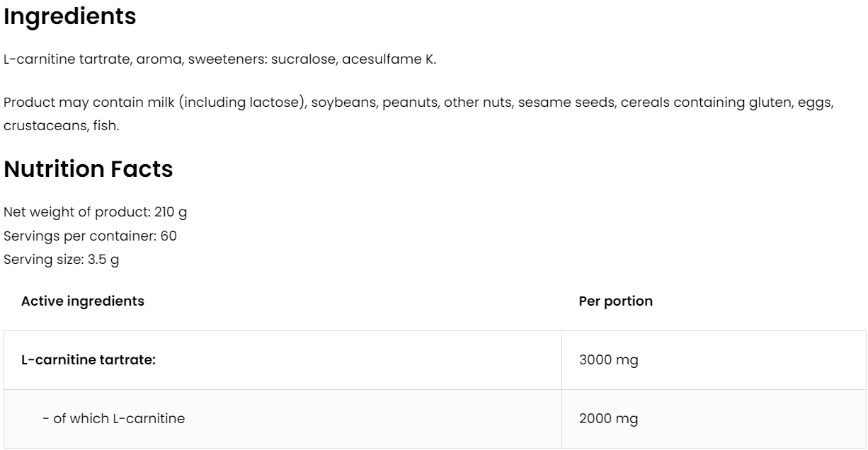868x450 pixels.
Task: Click the "Servings per container: 60" line
Action: [x=90, y=236]
